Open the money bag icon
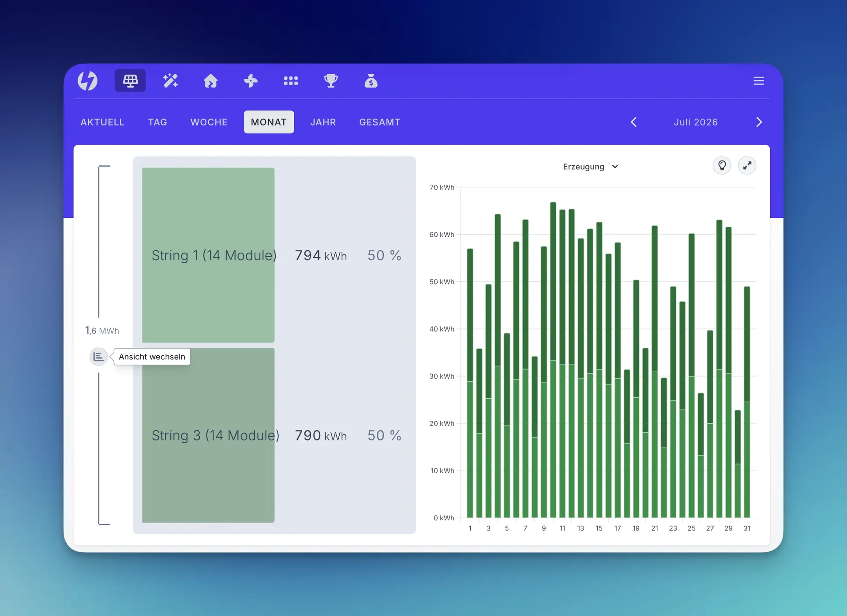Viewport: 847px width, 616px height. coord(371,81)
